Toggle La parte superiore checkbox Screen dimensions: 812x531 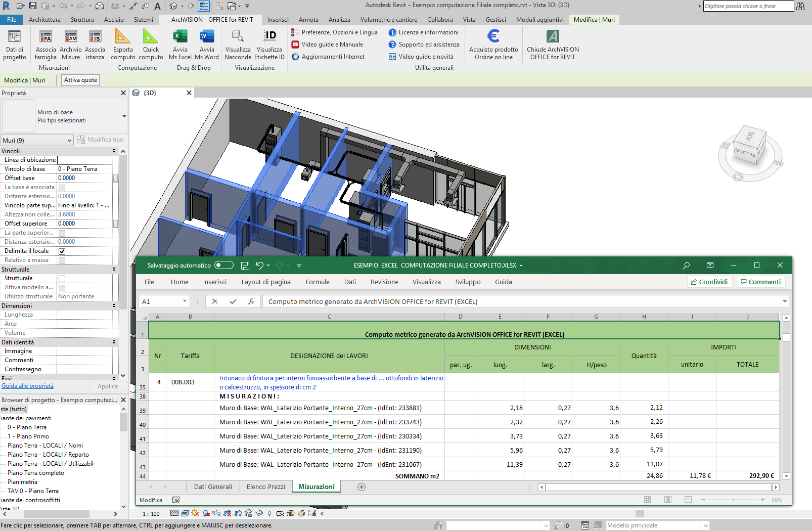(62, 233)
